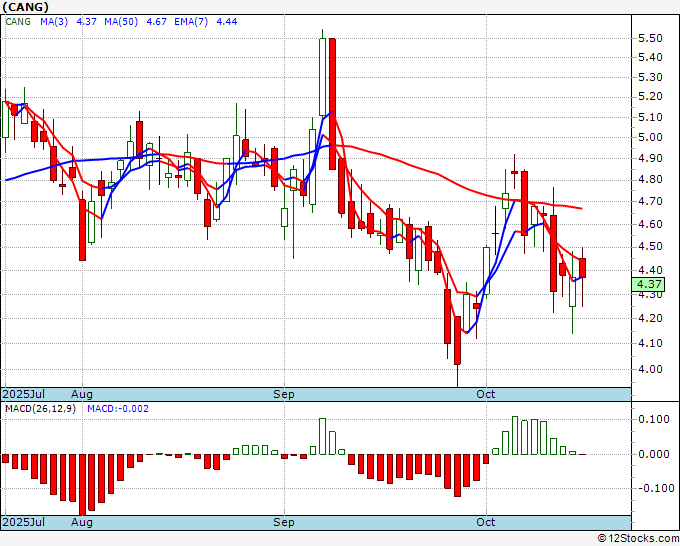The height and width of the screenshot is (546, 680).
Task: Click the MACD(26,12,9) indicator label
Action: [40, 409]
